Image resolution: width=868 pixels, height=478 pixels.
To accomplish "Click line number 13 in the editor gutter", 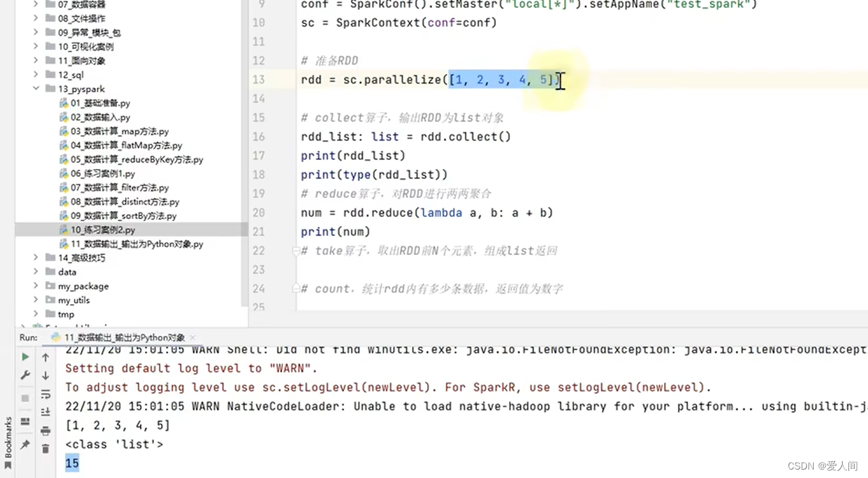I will pyautogui.click(x=258, y=80).
